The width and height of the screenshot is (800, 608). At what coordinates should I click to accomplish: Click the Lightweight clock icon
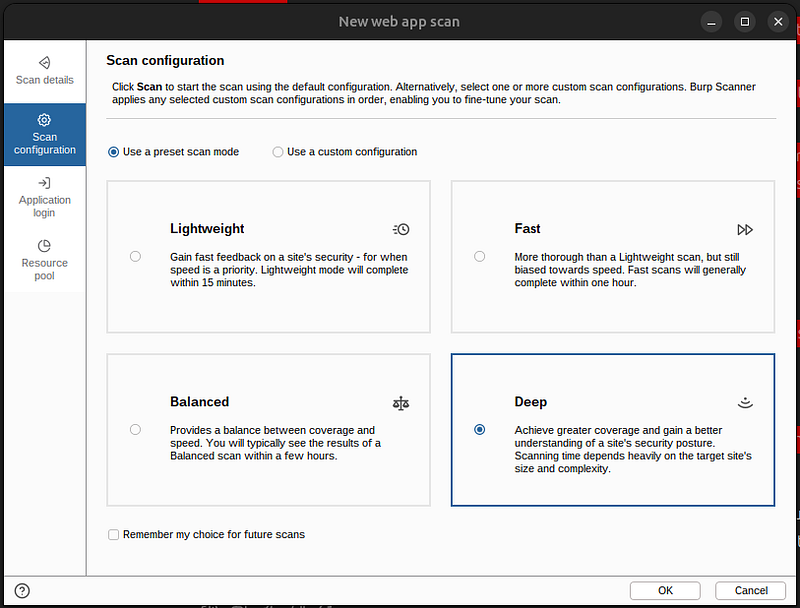[x=401, y=230]
